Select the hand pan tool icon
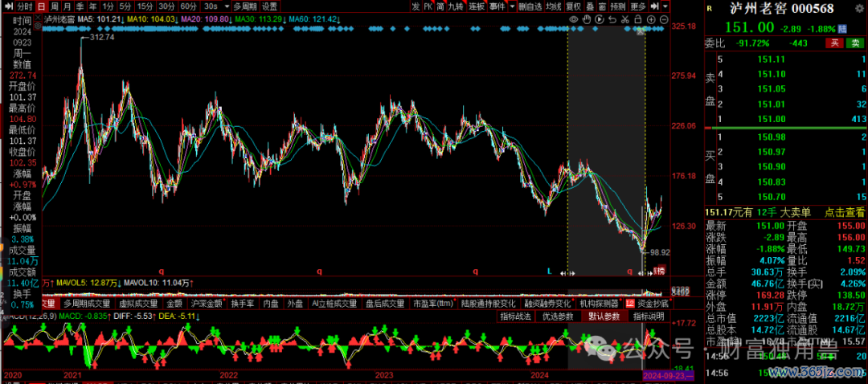 click(x=586, y=19)
